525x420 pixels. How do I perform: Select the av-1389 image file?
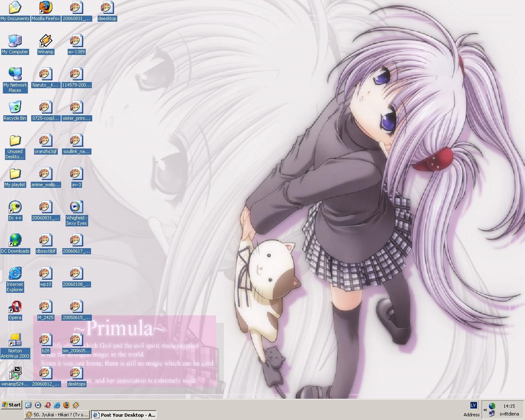76,44
